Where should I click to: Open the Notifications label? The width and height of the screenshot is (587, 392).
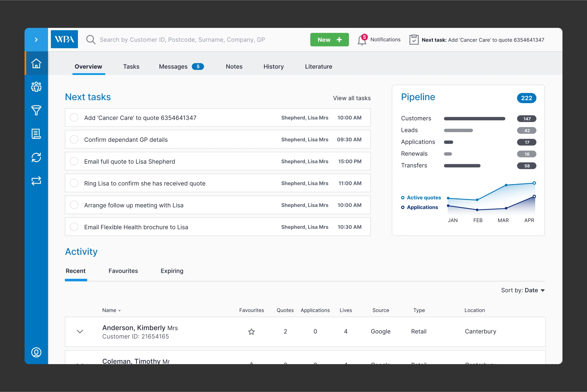385,40
